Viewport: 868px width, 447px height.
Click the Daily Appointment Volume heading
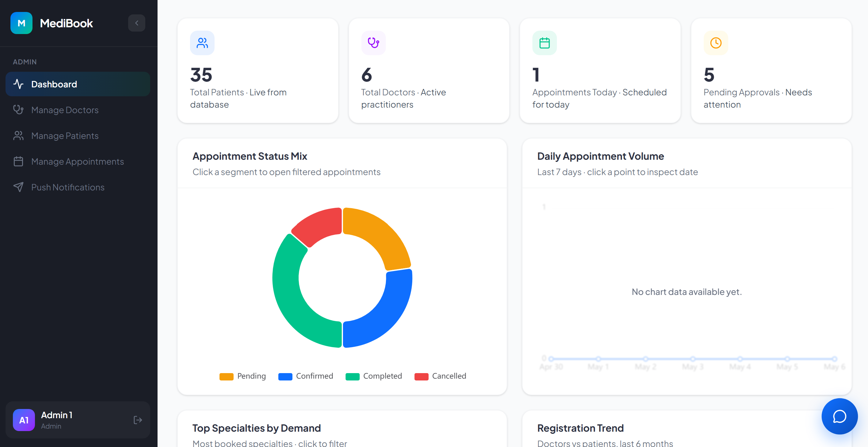point(600,156)
